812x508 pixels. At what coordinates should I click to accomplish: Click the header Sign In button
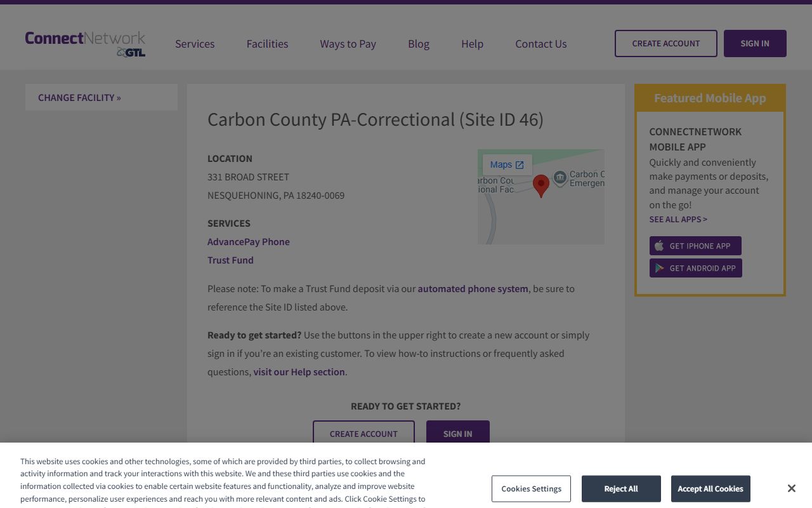pos(755,43)
